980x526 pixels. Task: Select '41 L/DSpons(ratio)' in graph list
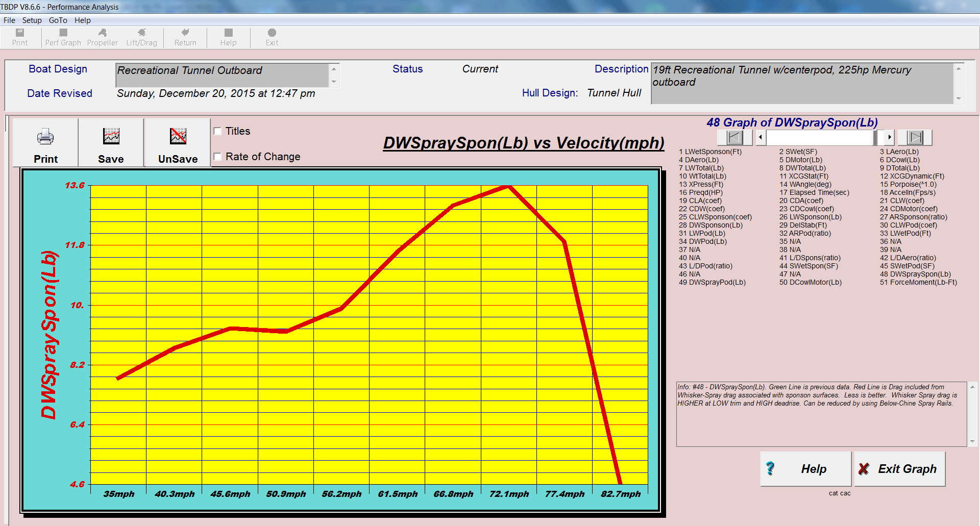click(810, 258)
